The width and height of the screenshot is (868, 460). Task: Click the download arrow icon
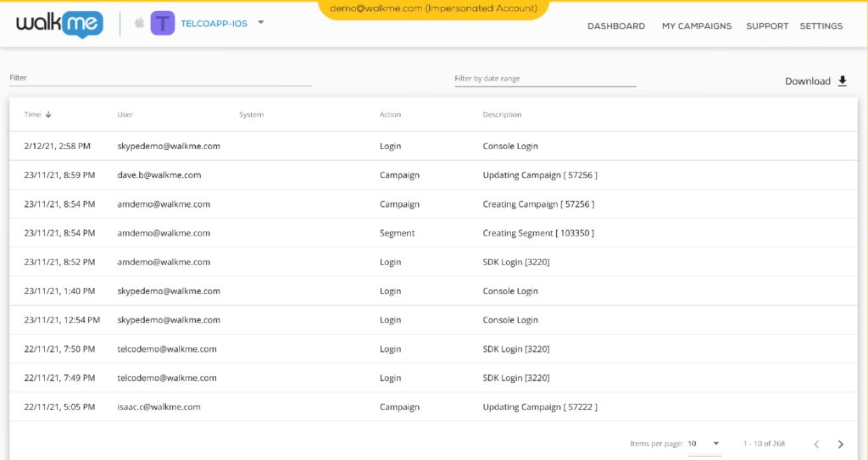[842, 81]
